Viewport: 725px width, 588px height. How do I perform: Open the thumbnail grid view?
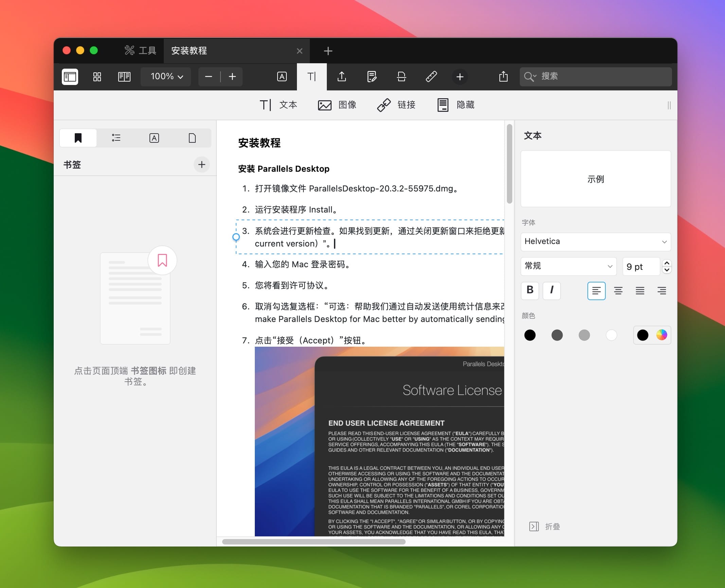[x=97, y=76]
